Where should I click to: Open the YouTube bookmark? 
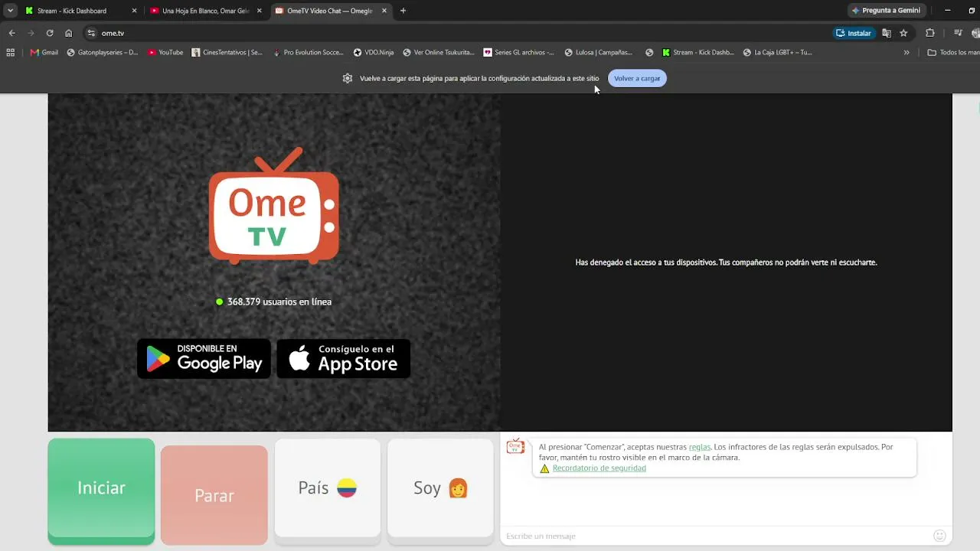tap(165, 53)
